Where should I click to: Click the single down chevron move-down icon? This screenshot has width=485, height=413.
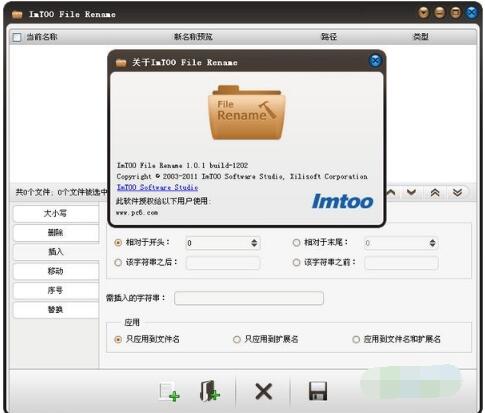coord(411,192)
